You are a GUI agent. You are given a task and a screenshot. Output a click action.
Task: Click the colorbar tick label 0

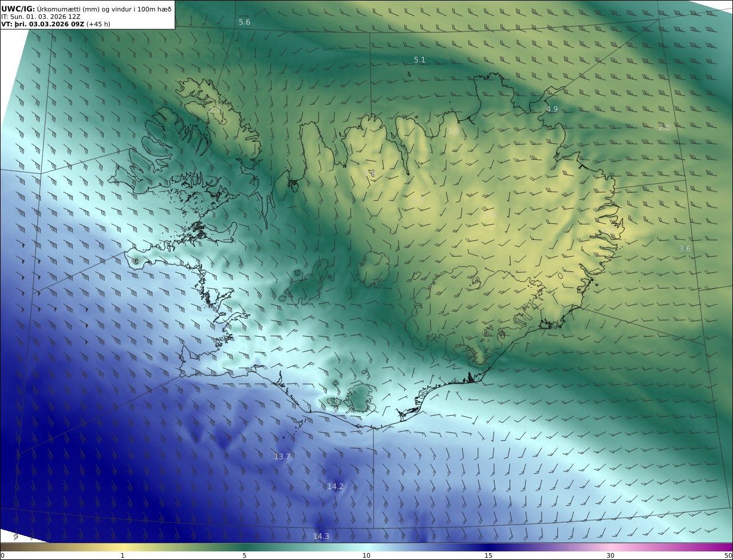click(2, 555)
